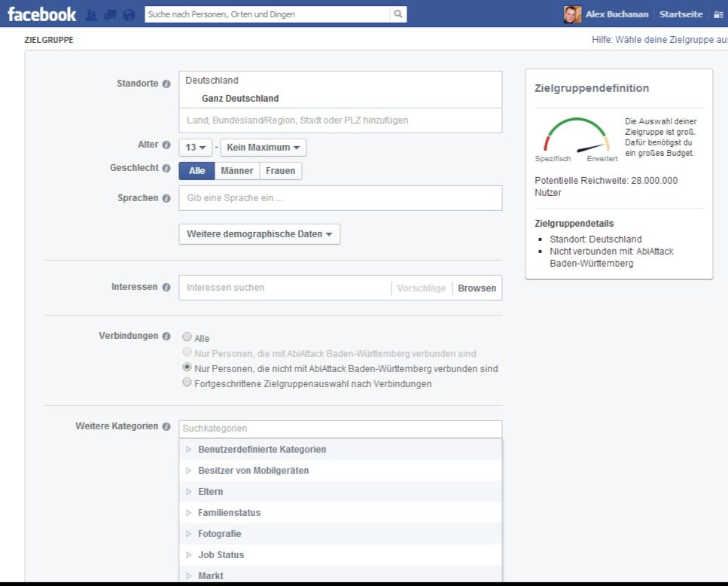
Task: Expand the Familienstatus category
Action: pos(229,513)
